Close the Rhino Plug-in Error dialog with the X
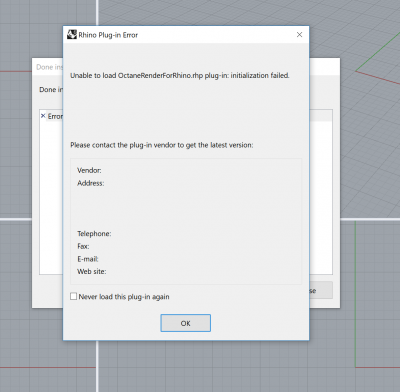 (299, 35)
